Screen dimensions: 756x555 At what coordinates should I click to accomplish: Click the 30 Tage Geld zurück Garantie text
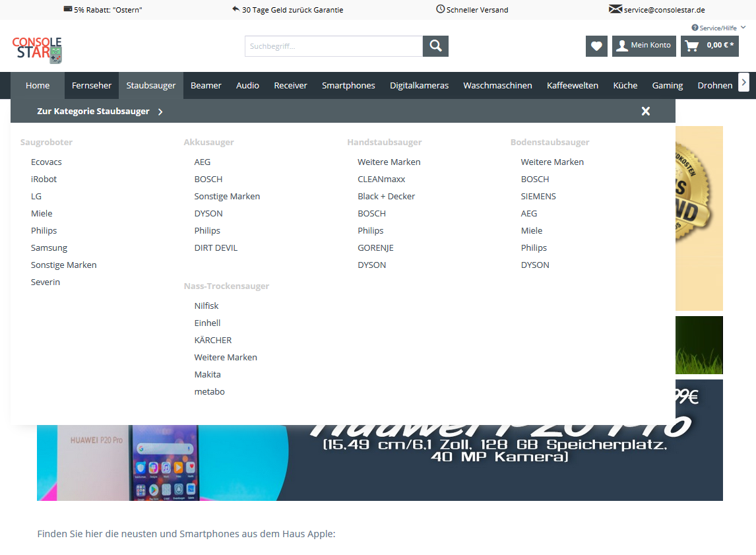(x=293, y=10)
